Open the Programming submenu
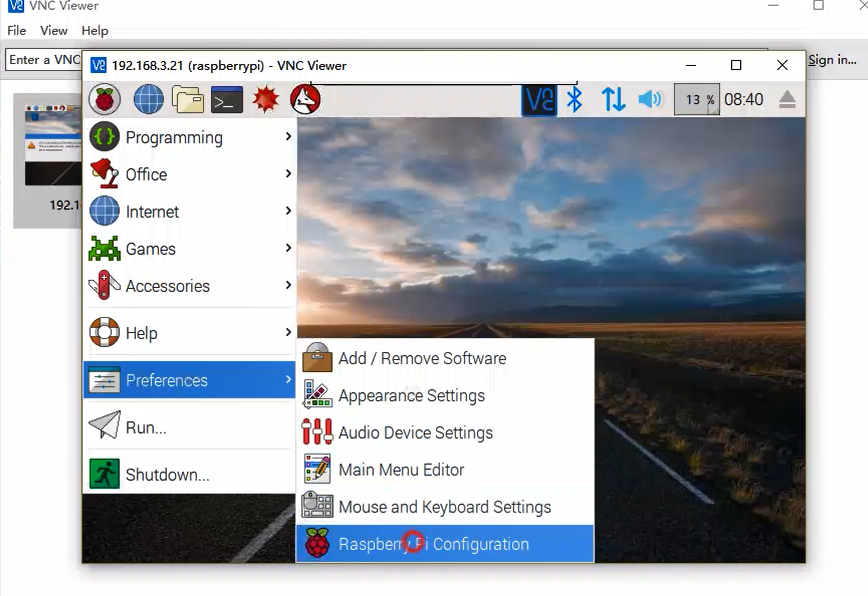Viewport: 868px width, 596px height. pyautogui.click(x=189, y=137)
